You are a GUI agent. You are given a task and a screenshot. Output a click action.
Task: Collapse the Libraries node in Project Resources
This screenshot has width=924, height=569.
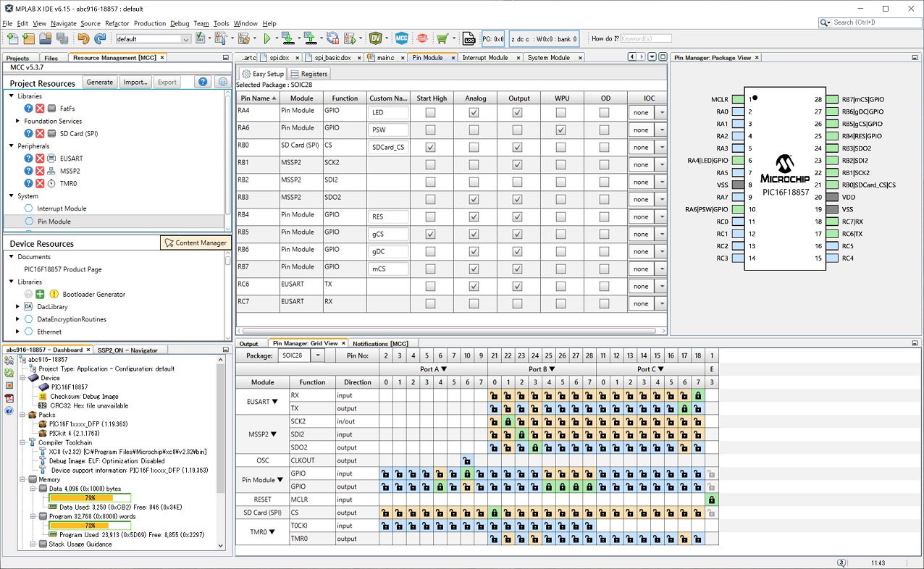click(12, 96)
